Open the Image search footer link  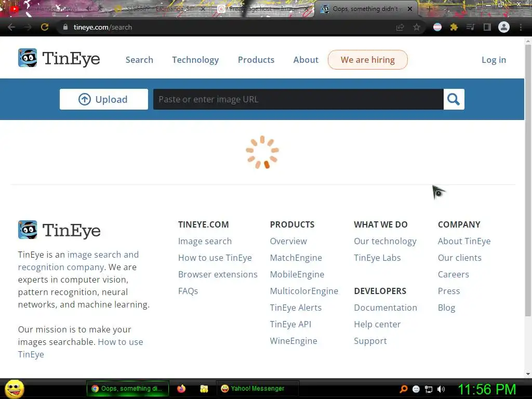205,241
